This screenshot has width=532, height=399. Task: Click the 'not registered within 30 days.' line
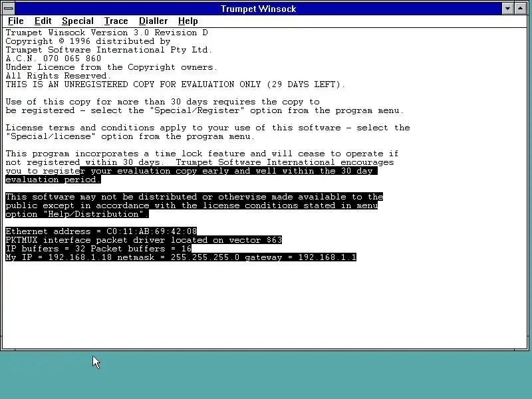pos(199,162)
